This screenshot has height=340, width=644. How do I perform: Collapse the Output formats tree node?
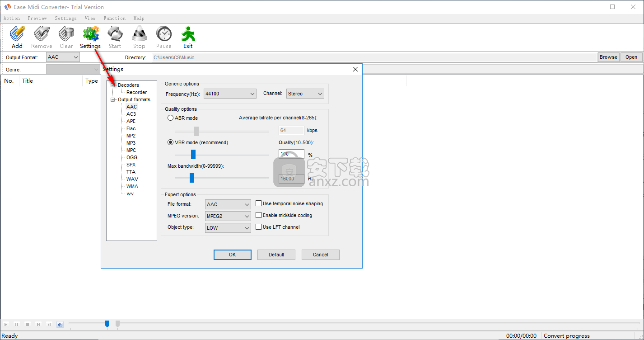click(113, 99)
